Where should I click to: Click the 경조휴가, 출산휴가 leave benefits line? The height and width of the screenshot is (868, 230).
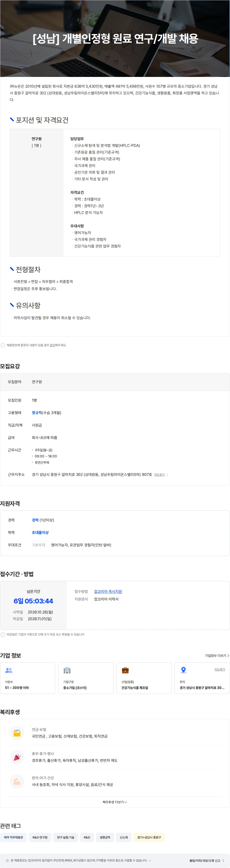(75, 760)
